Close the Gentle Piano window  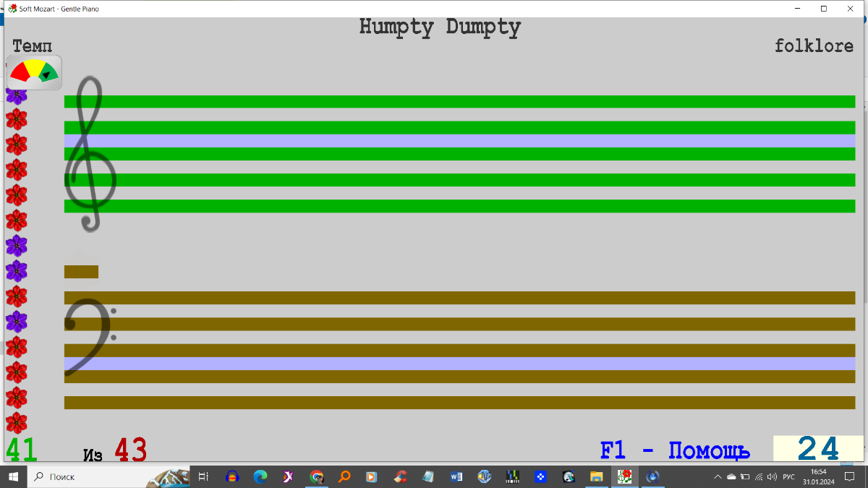coord(851,9)
